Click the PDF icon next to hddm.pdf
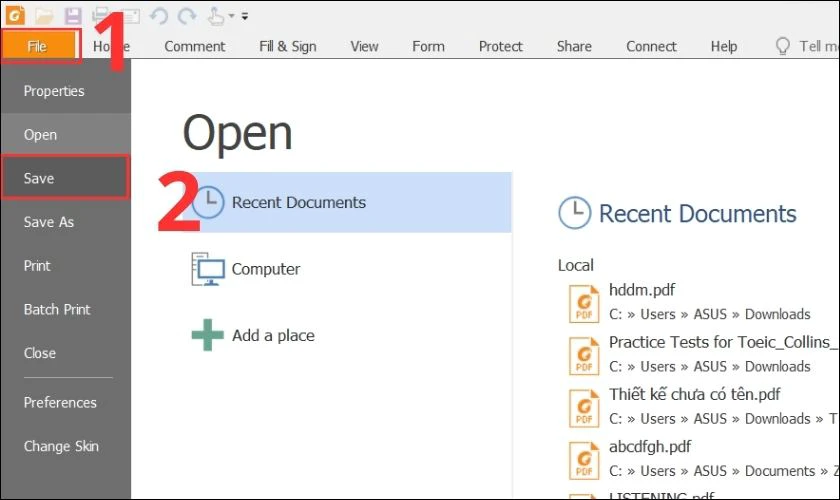The image size is (840, 500). point(584,304)
